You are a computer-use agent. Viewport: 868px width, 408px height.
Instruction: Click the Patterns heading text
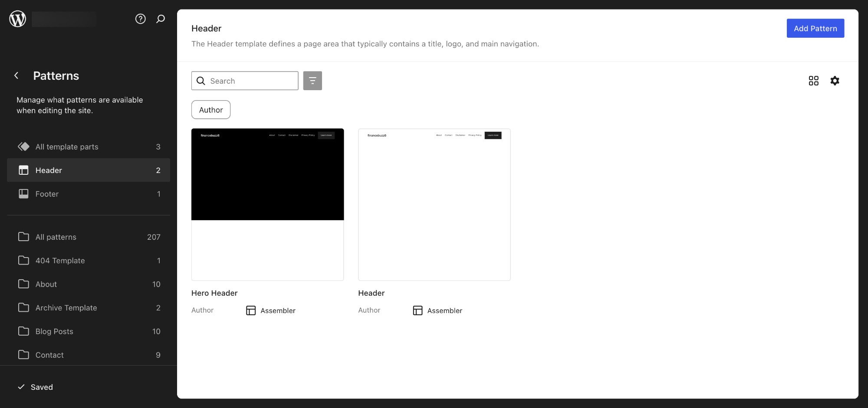[56, 75]
